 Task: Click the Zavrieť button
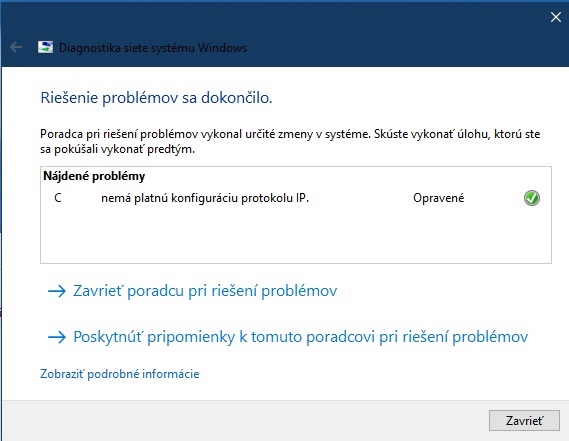pyautogui.click(x=524, y=421)
